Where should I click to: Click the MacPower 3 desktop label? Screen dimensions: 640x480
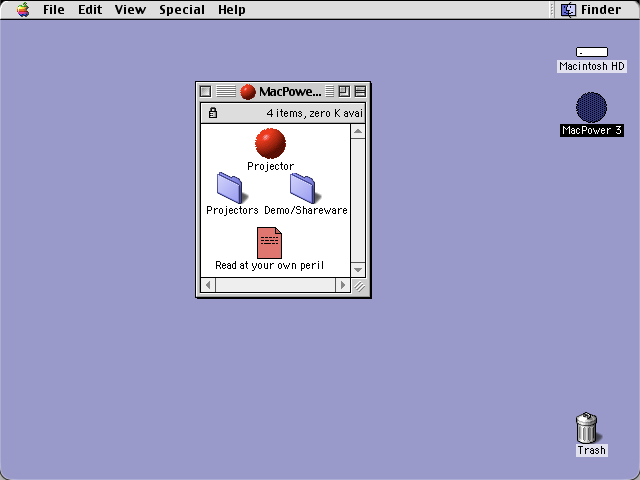pos(592,130)
